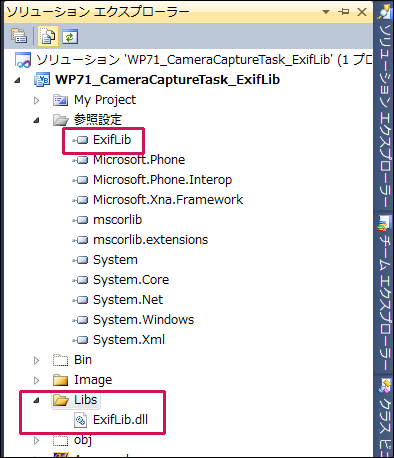The height and width of the screenshot is (458, 394).
Task: Select the solution 'WP71_CameraCaptureTask_ExifLib' node
Action: pos(204,60)
